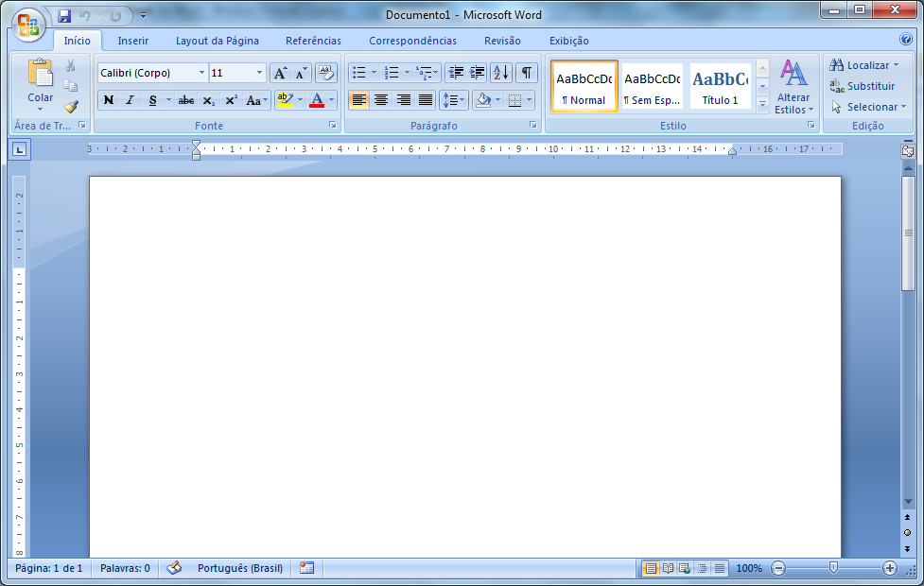Click the tab selector on ruler corner
Screen dimensions: 924x586
(x=20, y=149)
